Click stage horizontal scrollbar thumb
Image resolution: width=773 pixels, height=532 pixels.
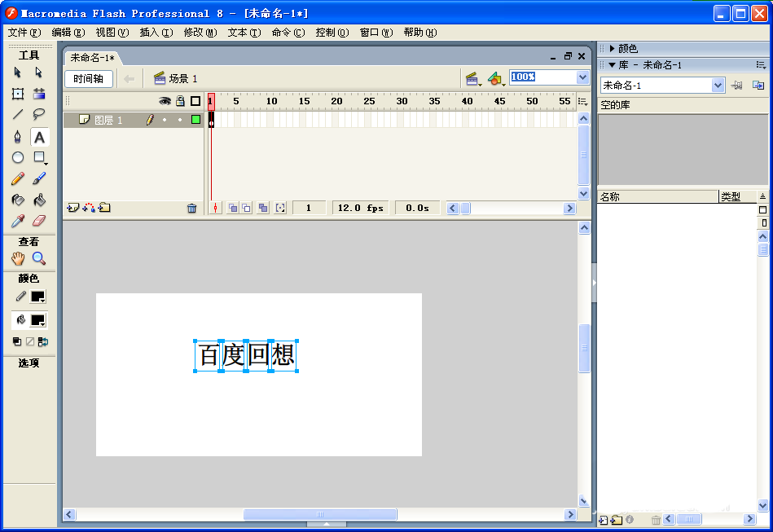point(320,514)
